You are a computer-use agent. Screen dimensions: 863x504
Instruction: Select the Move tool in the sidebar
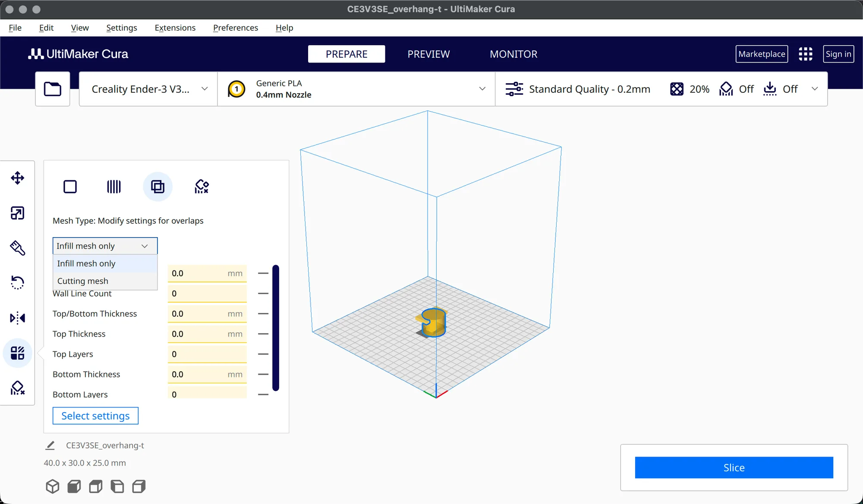click(17, 178)
